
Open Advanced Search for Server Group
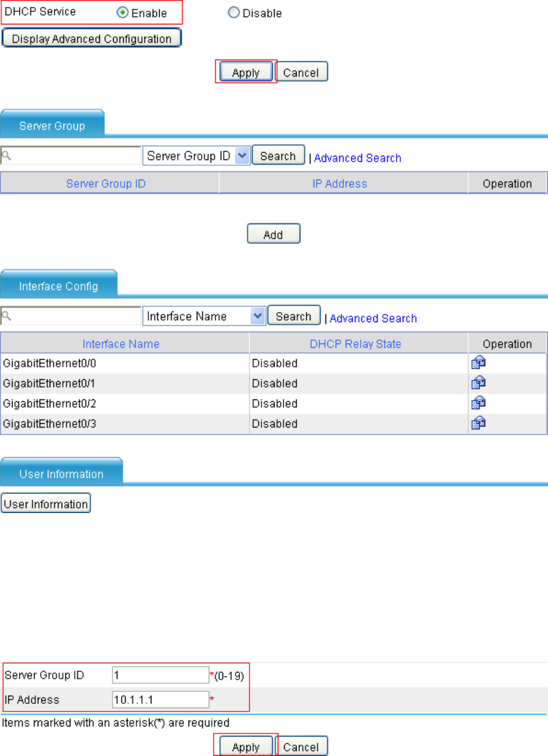358,158
